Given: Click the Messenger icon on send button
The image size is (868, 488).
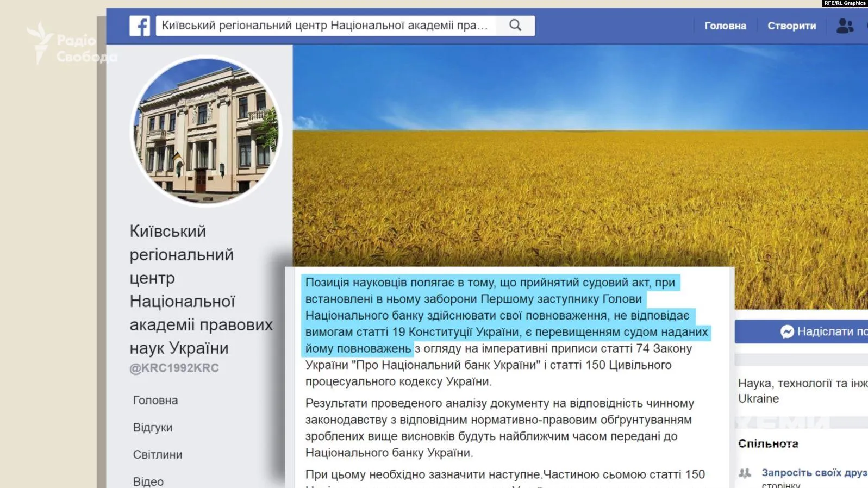Looking at the screenshot, I should point(787,331).
